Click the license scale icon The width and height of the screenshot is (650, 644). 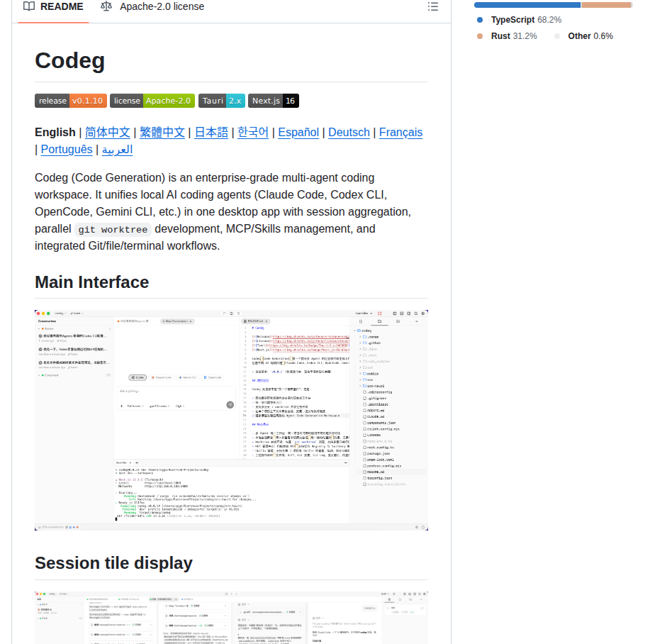tap(106, 6)
